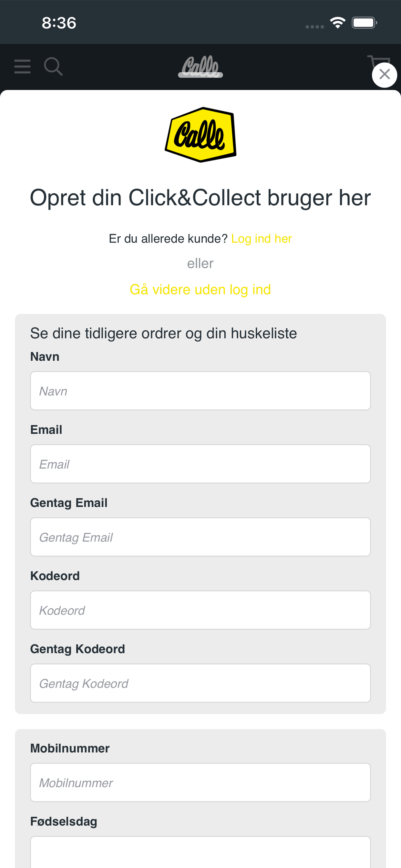
Task: Tap the search magnifier icon
Action: (53, 67)
